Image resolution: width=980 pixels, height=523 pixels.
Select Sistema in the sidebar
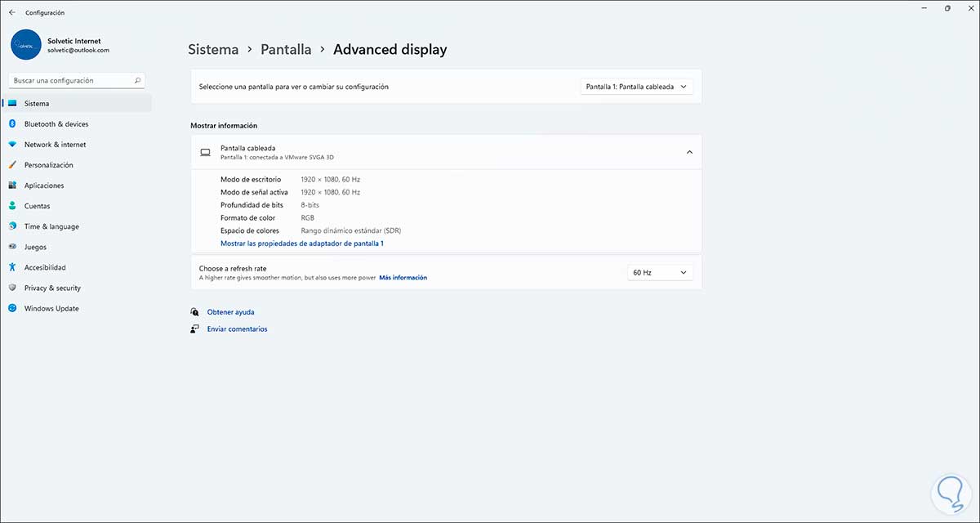[x=37, y=104]
